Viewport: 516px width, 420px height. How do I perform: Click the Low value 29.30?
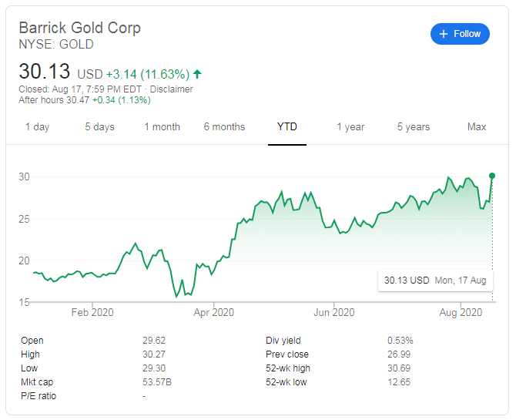[x=154, y=368]
